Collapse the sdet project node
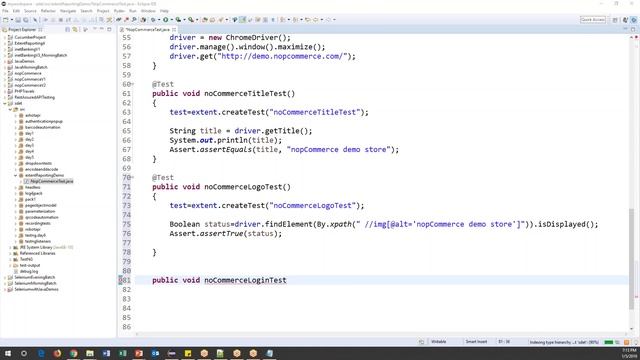This screenshot has width=640, height=360. coord(5,103)
